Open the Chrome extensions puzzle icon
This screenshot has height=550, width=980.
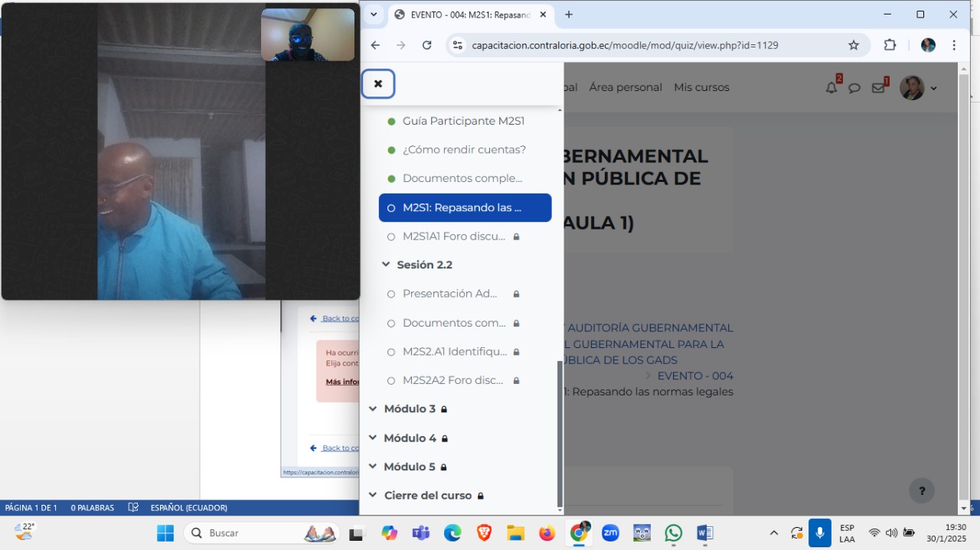[x=890, y=45]
